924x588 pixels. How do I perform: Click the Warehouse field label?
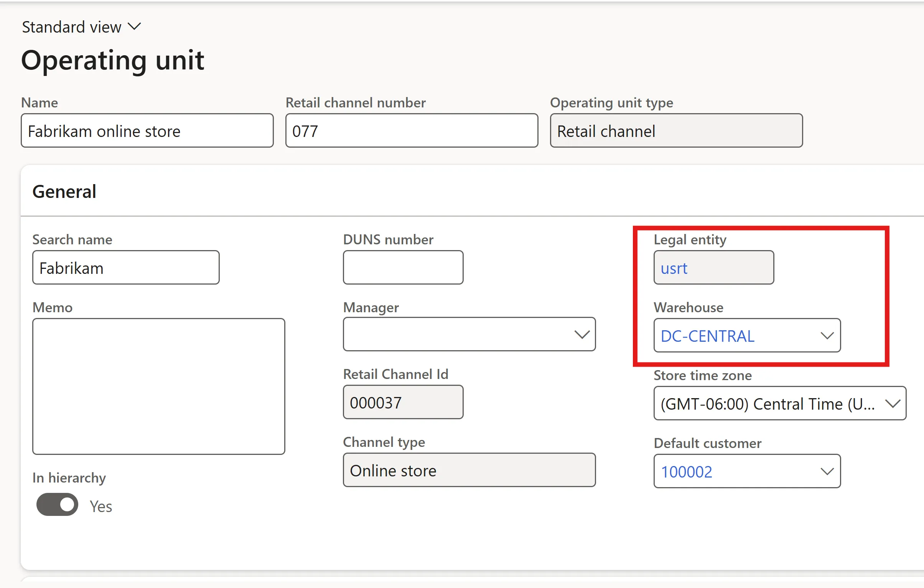click(688, 308)
